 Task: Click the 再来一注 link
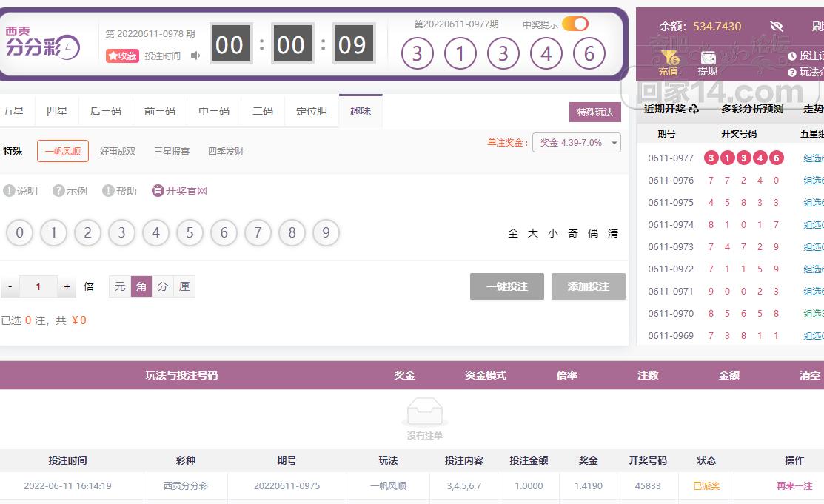[794, 486]
